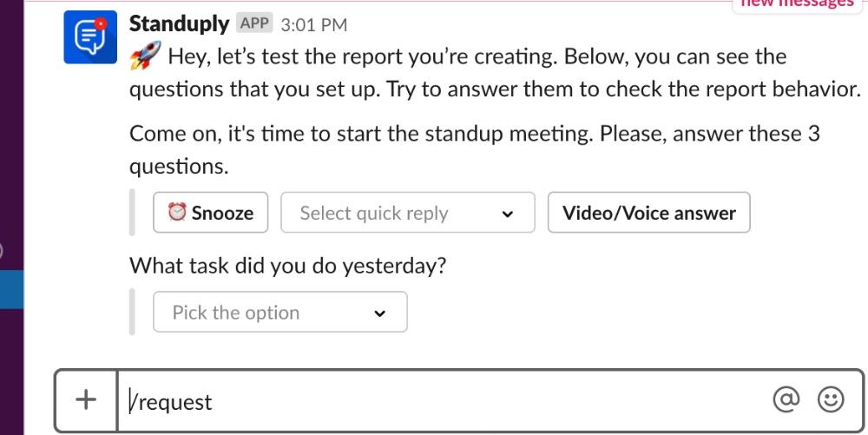
Task: Select the highlighted blue sidebar item
Action: coord(11,289)
